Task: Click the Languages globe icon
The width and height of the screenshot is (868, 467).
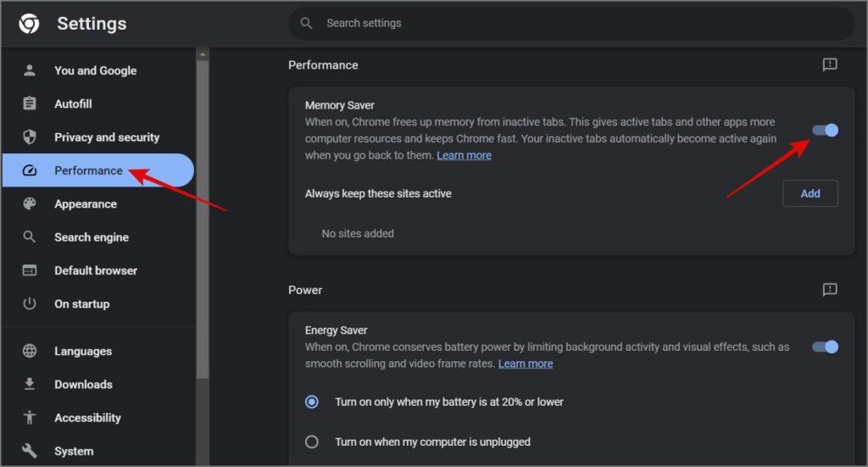Action: click(30, 351)
